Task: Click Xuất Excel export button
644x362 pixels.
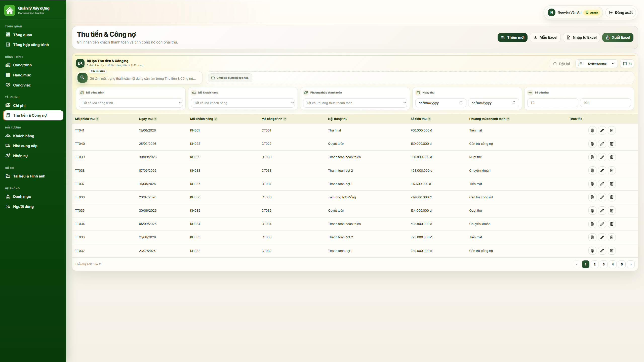Action: (x=618, y=37)
